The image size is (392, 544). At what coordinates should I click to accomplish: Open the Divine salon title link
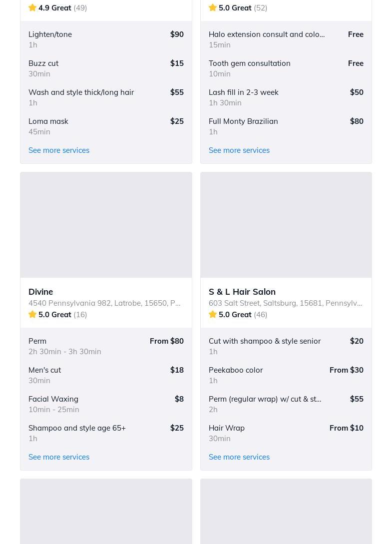pos(41,291)
